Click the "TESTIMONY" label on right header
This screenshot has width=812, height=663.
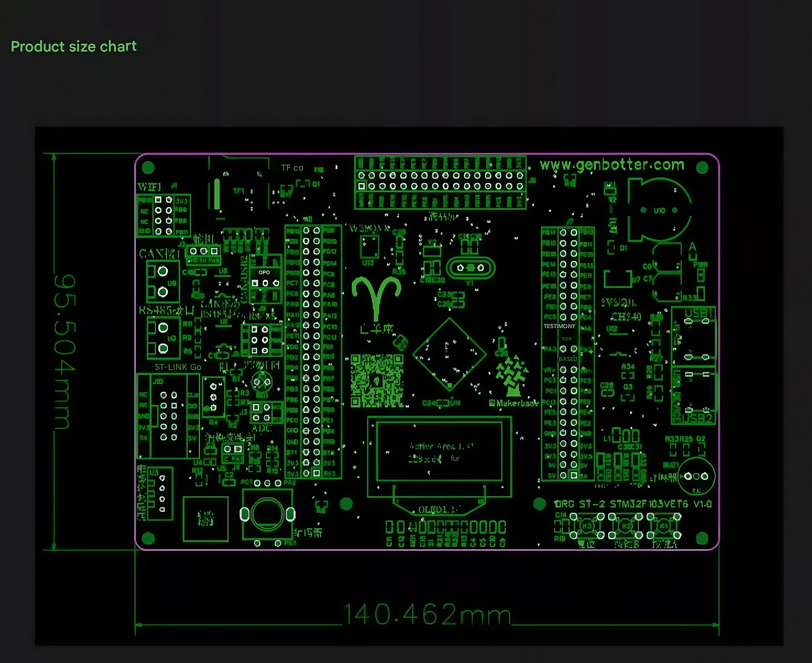[x=559, y=326]
